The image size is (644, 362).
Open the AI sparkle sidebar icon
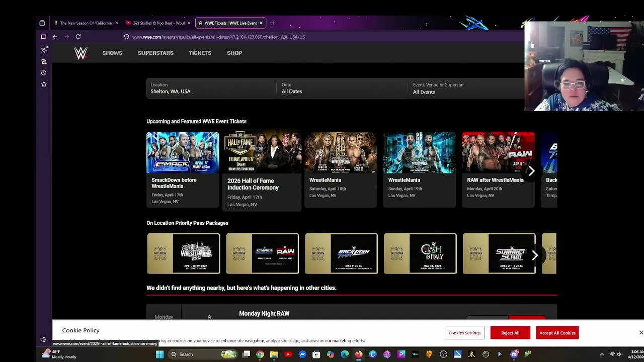tap(44, 50)
